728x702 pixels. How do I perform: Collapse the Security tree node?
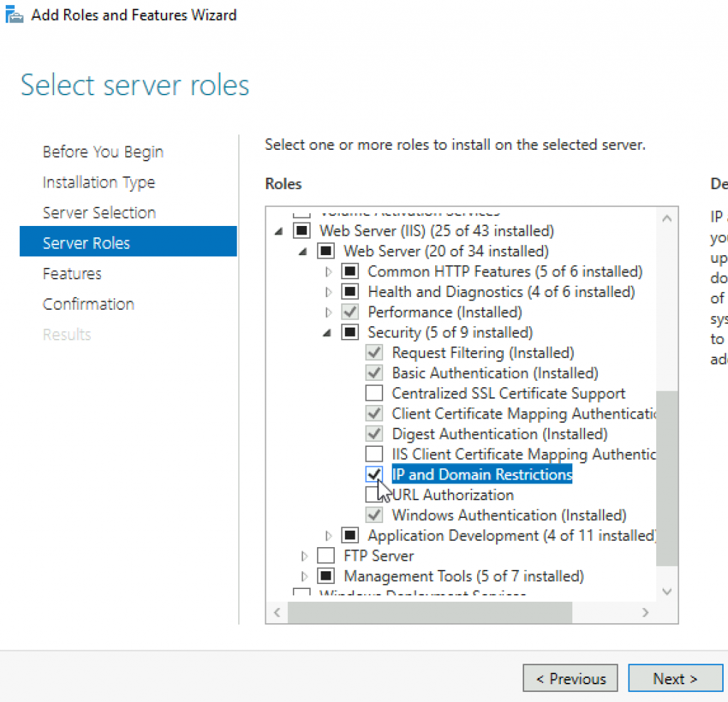327,333
